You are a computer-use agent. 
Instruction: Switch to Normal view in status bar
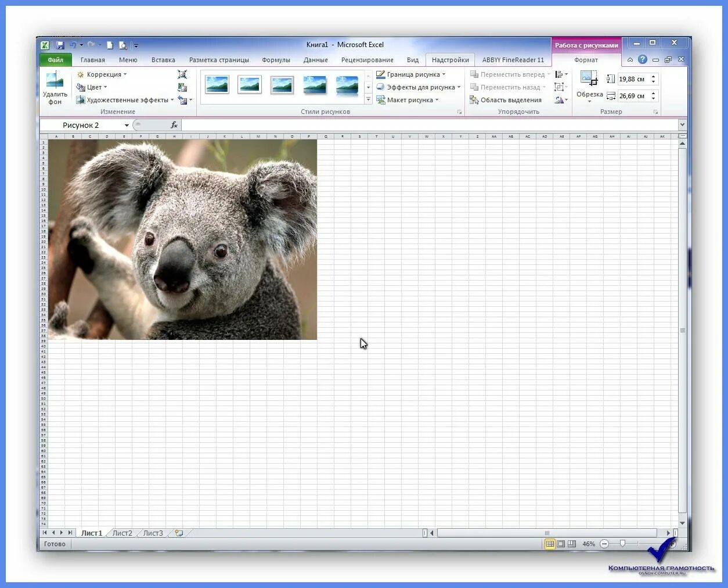click(x=550, y=544)
